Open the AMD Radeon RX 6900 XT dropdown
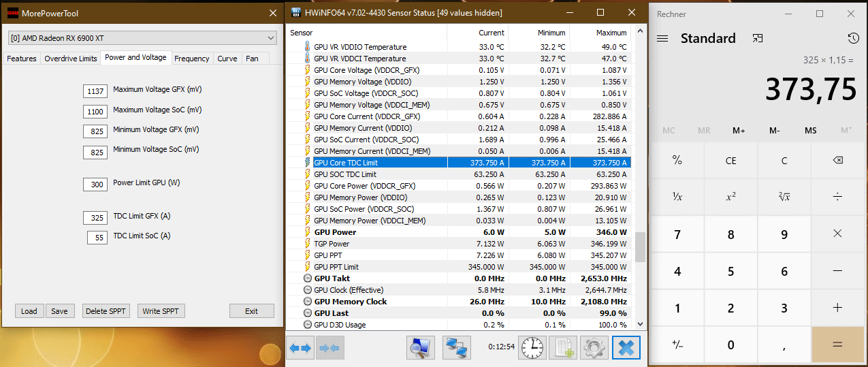 pyautogui.click(x=142, y=37)
